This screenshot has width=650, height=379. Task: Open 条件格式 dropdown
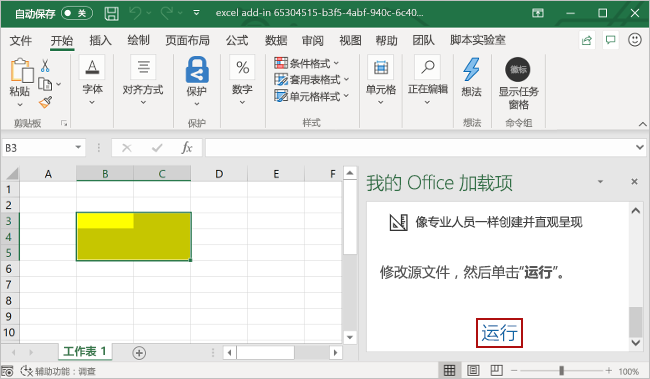point(307,63)
